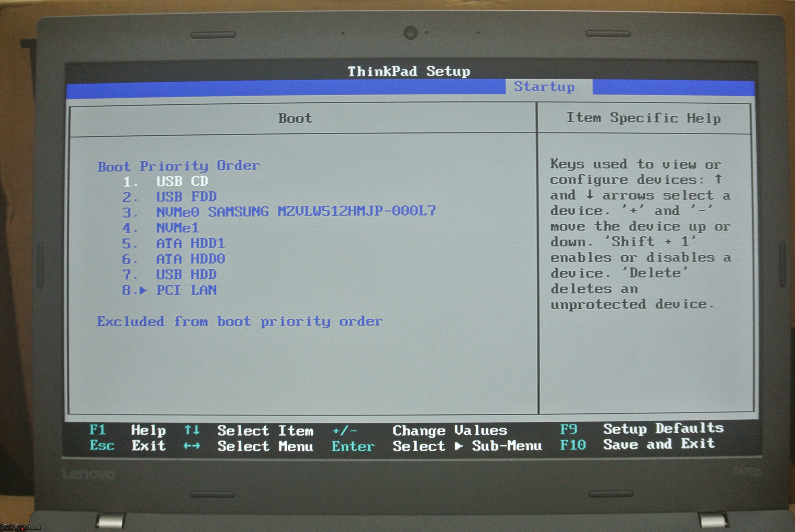Expand the PCI LAN sub-menu arrow
The height and width of the screenshot is (532, 795).
click(x=143, y=290)
